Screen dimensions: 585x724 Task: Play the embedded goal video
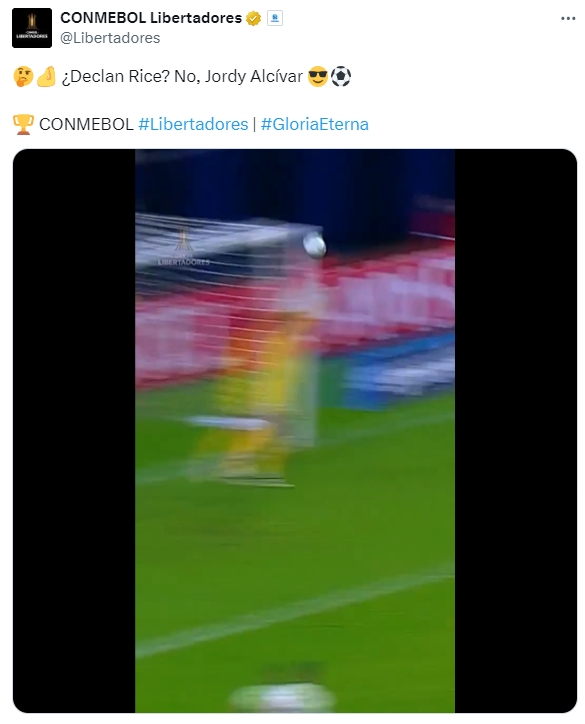[x=295, y=431]
